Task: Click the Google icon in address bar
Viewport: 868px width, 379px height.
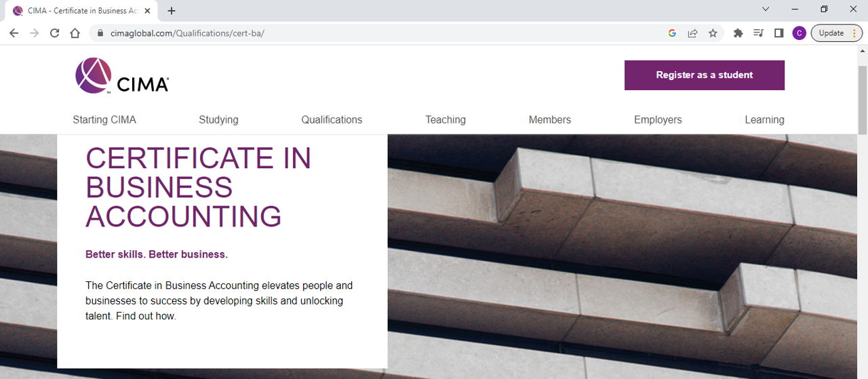Action: [x=672, y=33]
